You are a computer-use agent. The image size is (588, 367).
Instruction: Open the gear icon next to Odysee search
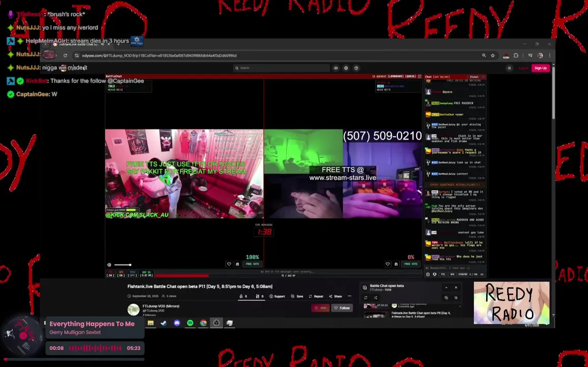click(x=346, y=68)
